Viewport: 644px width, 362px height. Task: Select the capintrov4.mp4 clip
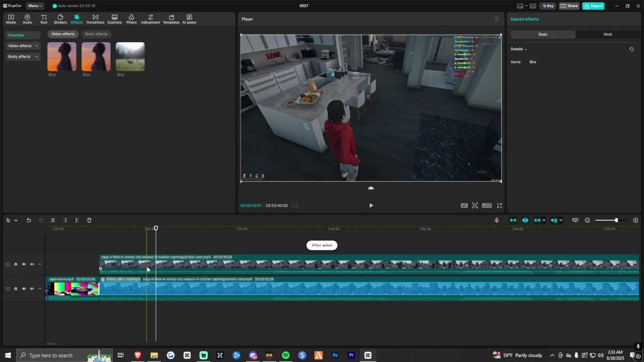click(x=72, y=289)
